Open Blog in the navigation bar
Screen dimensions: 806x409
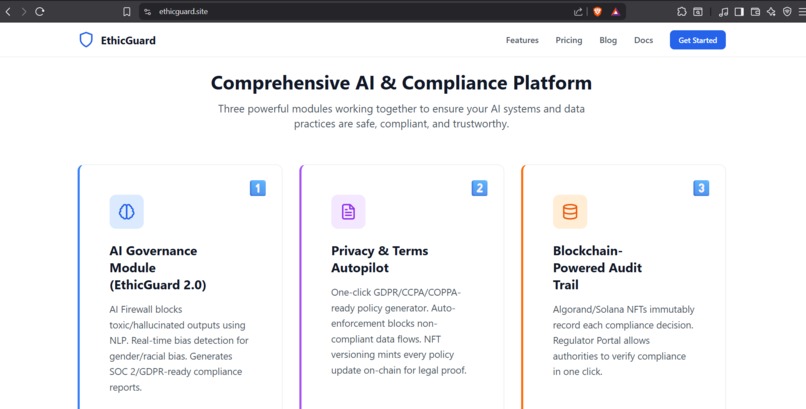[608, 40]
